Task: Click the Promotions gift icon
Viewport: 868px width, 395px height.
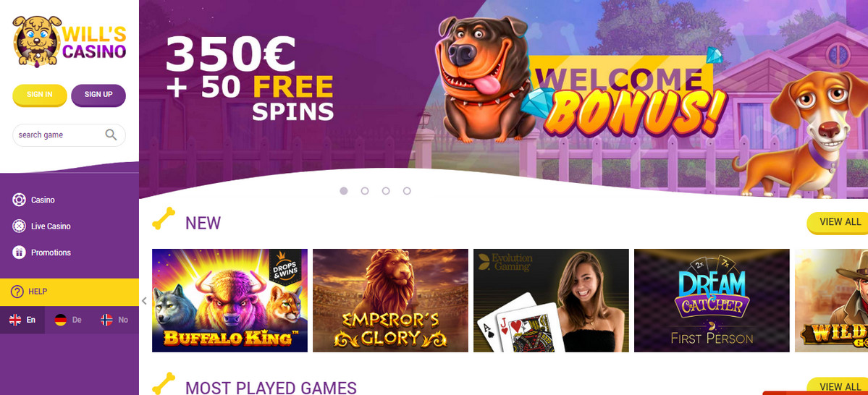Action: [x=20, y=252]
